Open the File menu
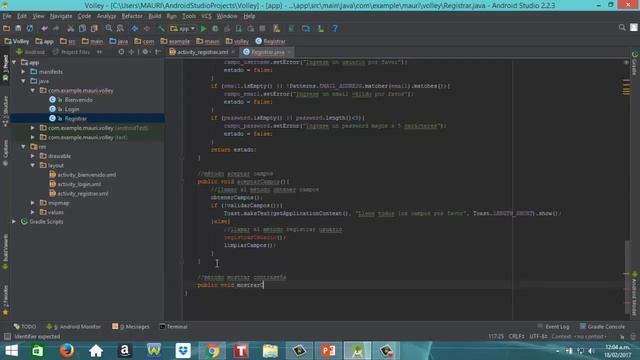 tap(7, 16)
